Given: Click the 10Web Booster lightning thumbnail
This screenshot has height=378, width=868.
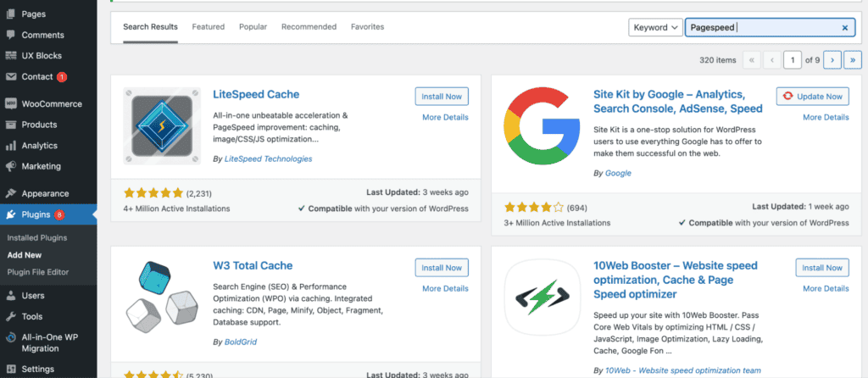Looking at the screenshot, I should click(x=542, y=297).
